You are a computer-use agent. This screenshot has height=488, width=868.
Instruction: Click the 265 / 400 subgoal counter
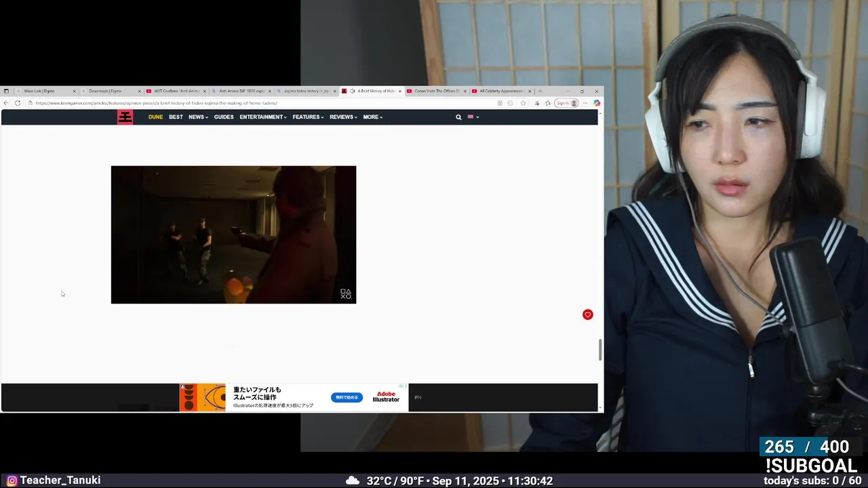pyautogui.click(x=807, y=447)
